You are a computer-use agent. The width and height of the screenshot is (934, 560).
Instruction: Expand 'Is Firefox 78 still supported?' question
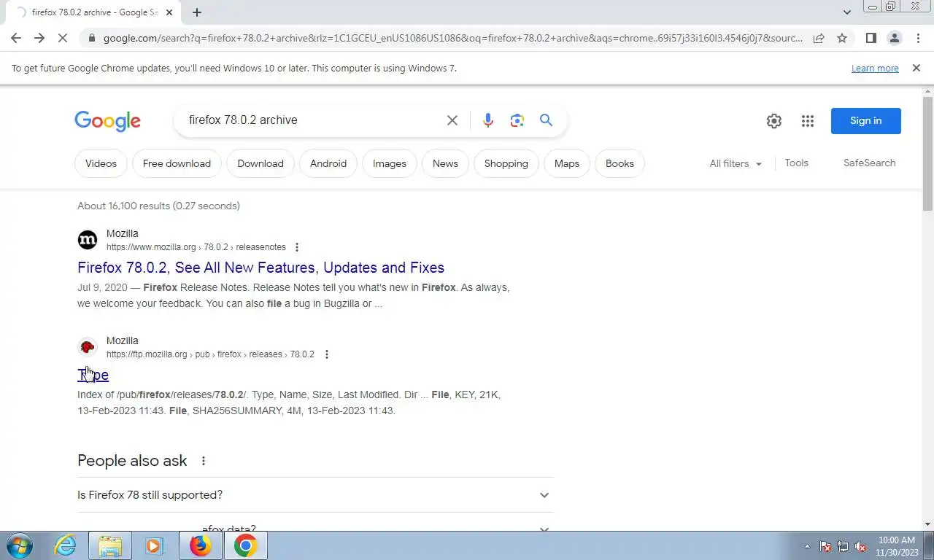point(315,495)
